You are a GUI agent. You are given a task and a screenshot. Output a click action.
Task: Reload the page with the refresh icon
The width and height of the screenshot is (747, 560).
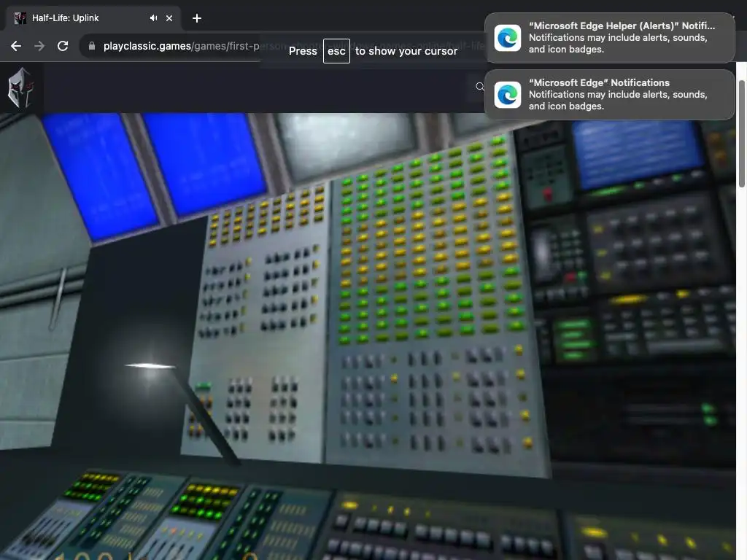[x=63, y=46]
